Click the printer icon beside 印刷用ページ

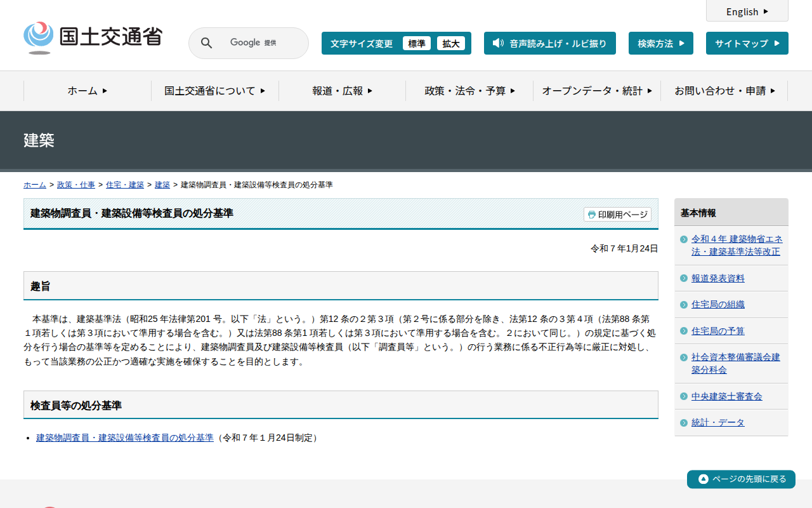pos(591,215)
